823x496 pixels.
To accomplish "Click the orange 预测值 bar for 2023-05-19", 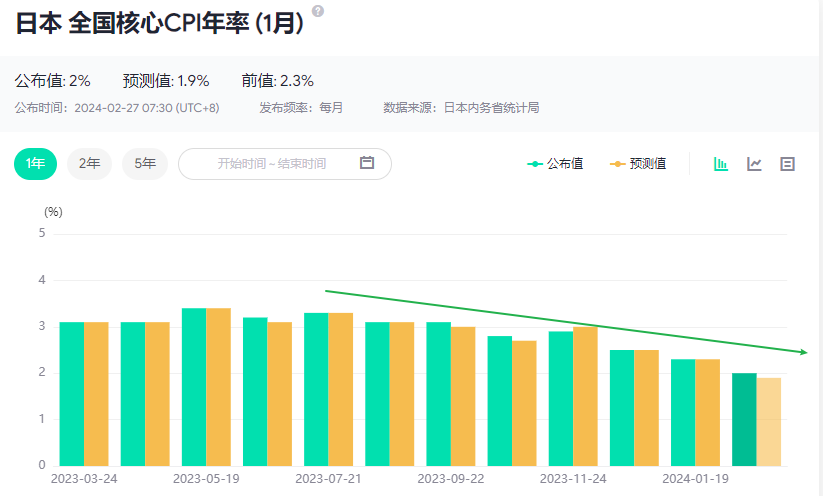I will pyautogui.click(x=218, y=387).
